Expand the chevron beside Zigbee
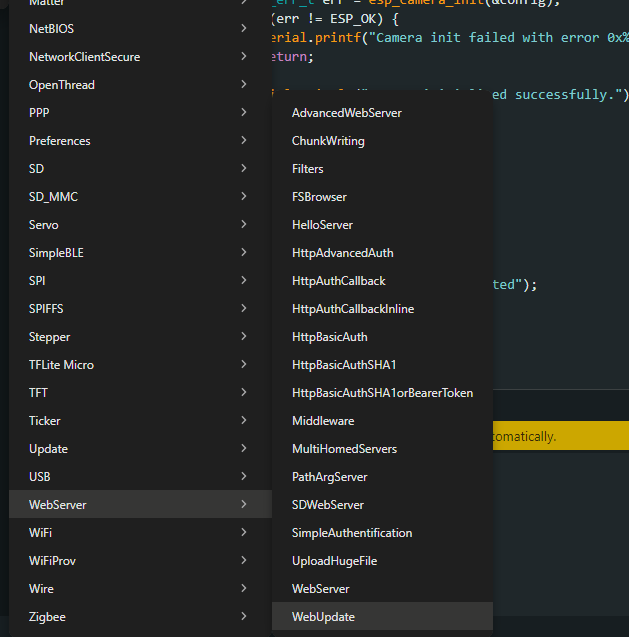The image size is (629, 637). coord(244,617)
